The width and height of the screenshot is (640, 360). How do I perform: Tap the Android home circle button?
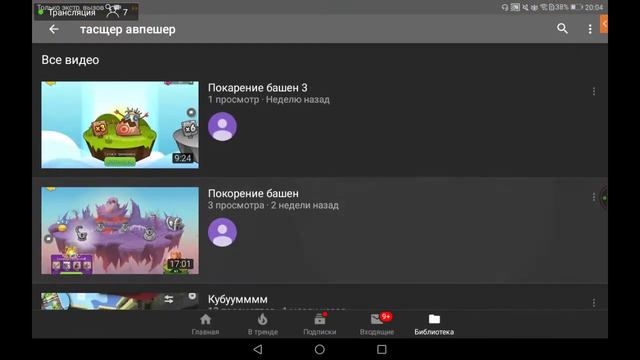pyautogui.click(x=320, y=349)
